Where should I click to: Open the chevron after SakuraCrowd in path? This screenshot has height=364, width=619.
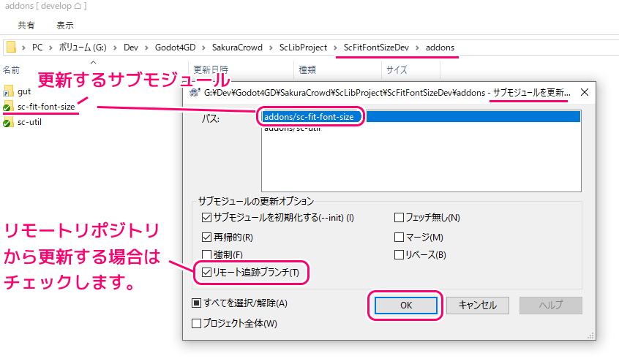(270, 48)
